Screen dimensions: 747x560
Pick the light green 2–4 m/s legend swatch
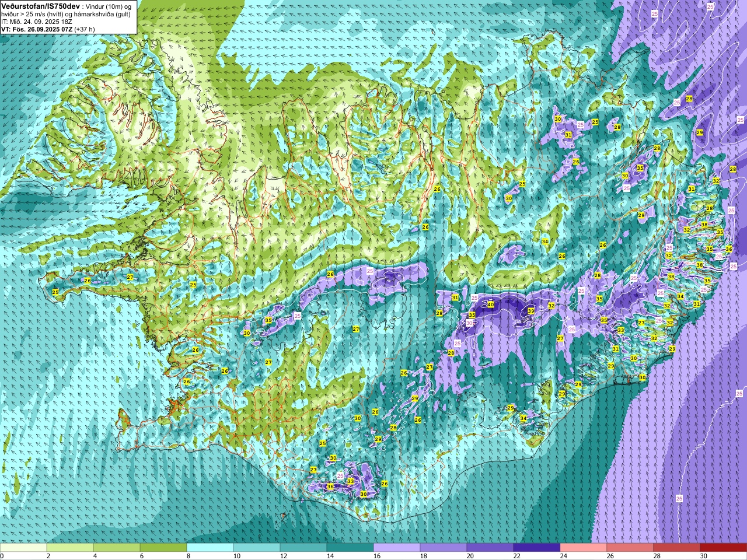click(x=70, y=548)
